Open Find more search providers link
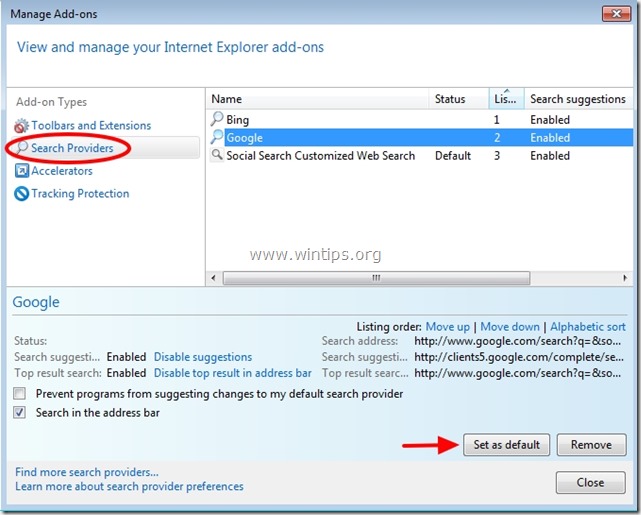Image resolution: width=641 pixels, height=515 pixels. (87, 472)
